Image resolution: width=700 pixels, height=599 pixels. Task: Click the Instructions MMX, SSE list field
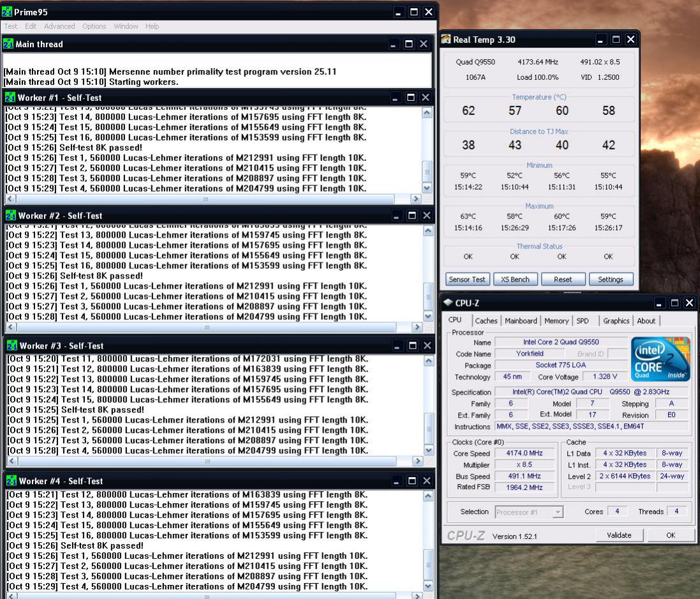coord(592,426)
